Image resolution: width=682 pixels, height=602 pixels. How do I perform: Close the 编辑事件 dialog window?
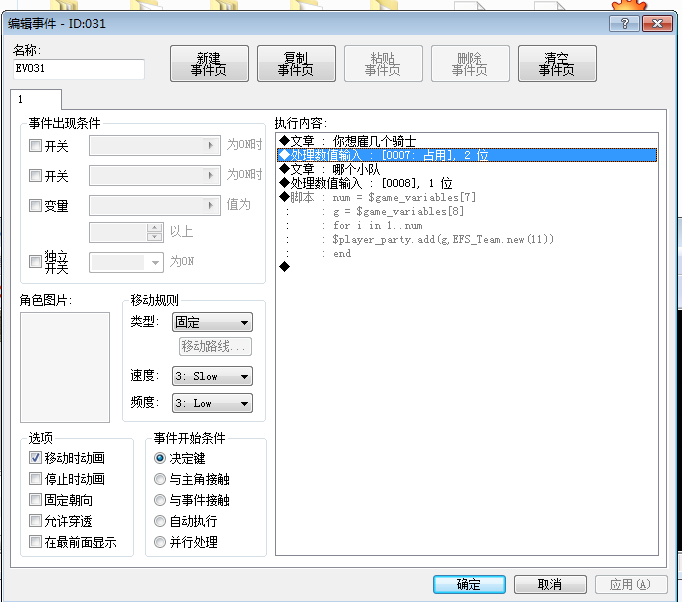pyautogui.click(x=657, y=23)
